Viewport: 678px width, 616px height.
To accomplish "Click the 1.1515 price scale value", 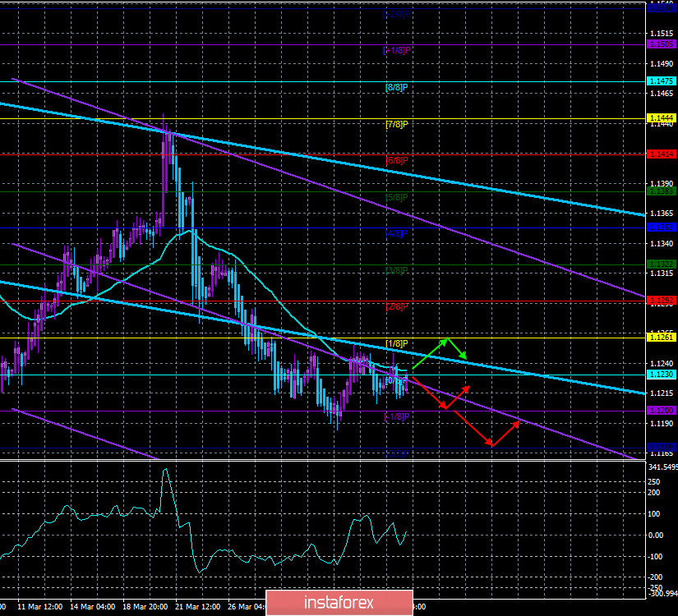I will pos(662,34).
